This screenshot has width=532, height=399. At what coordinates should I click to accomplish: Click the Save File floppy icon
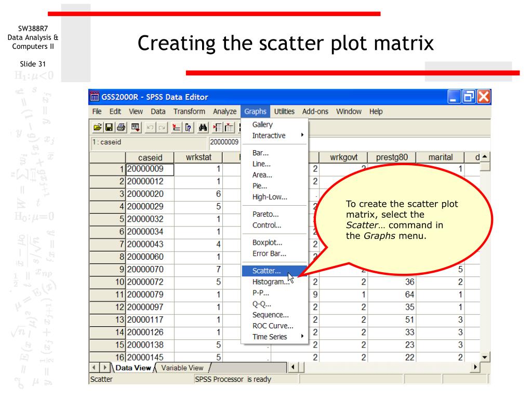pyautogui.click(x=109, y=128)
